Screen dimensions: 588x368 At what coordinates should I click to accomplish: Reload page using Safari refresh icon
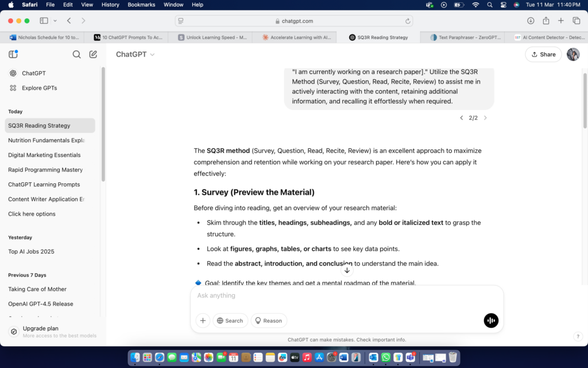click(x=408, y=21)
